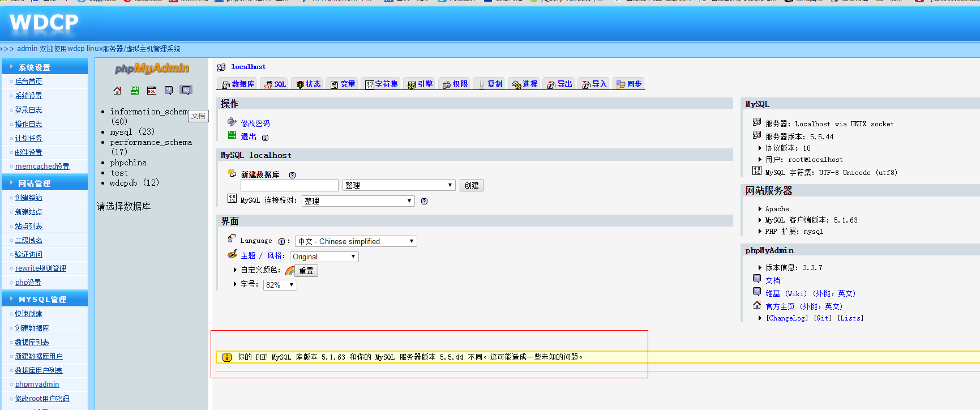Open the font size 82% dropdown

click(x=280, y=285)
